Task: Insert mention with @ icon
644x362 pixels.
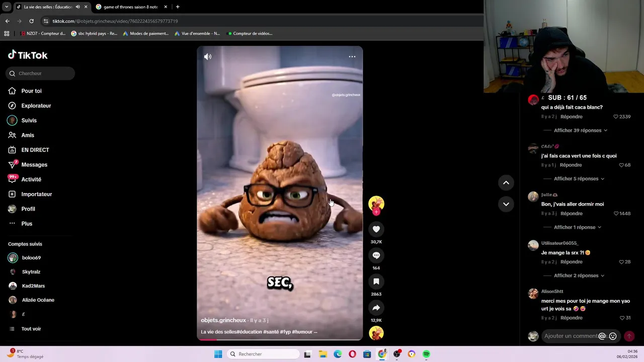Action: [602, 336]
